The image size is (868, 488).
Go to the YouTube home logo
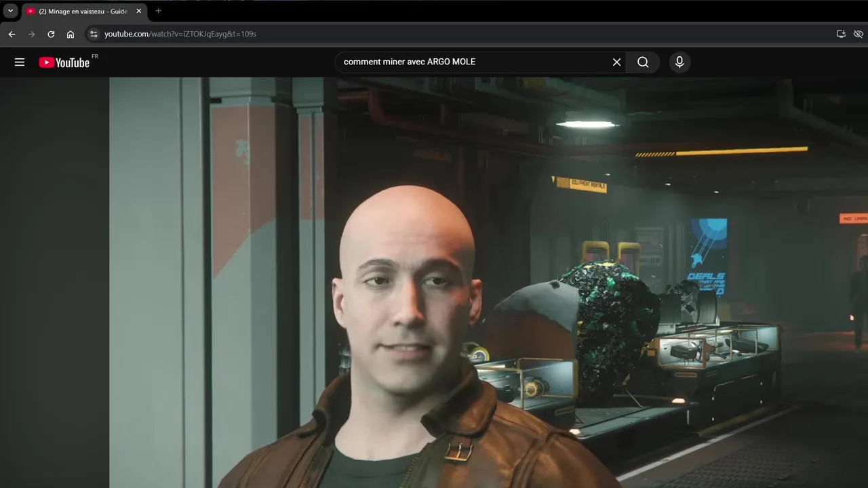64,62
